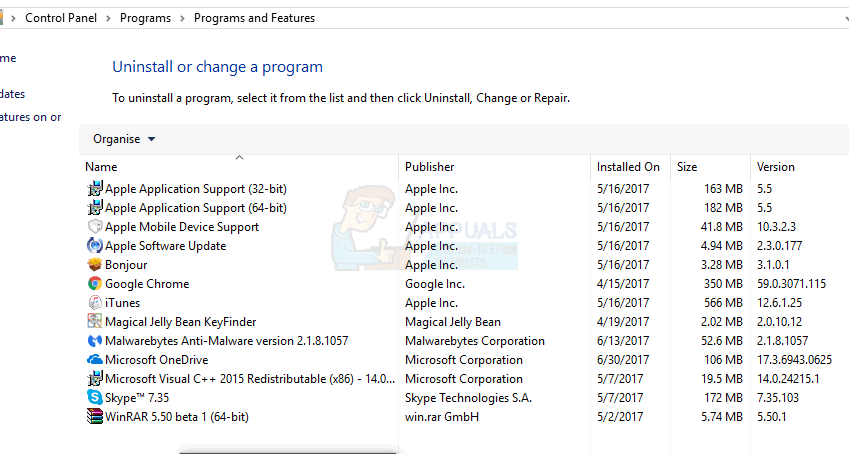Viewport: 849px width, 454px height.
Task: Sort the list by the Name column header
Action: (x=101, y=167)
